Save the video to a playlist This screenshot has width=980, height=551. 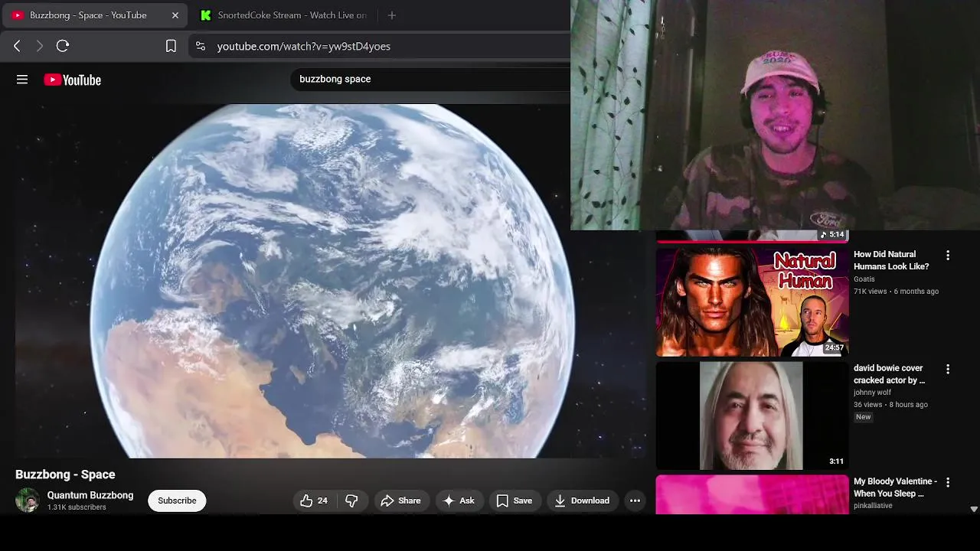pyautogui.click(x=514, y=500)
